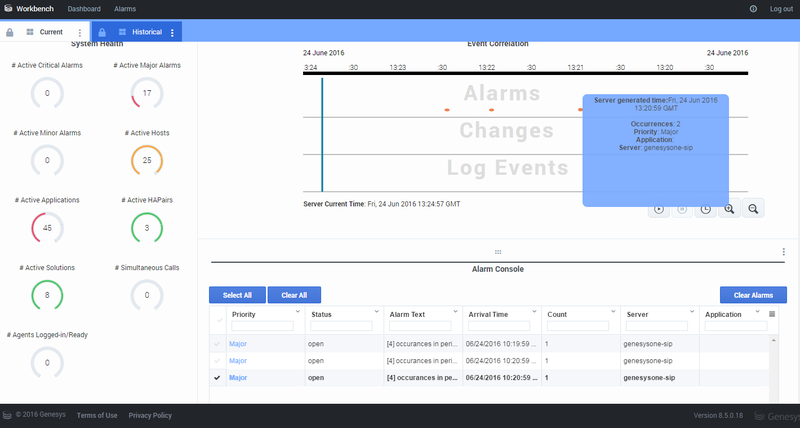Image resolution: width=800 pixels, height=428 pixels.
Task: Click the Server filter input field
Action: click(x=657, y=326)
